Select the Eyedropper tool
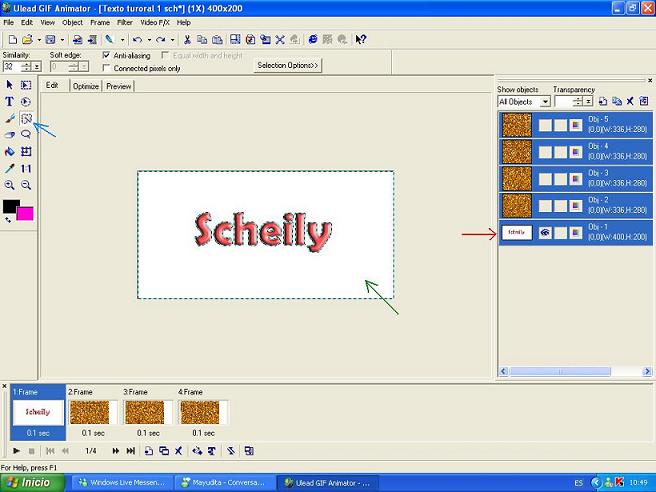 [9, 168]
